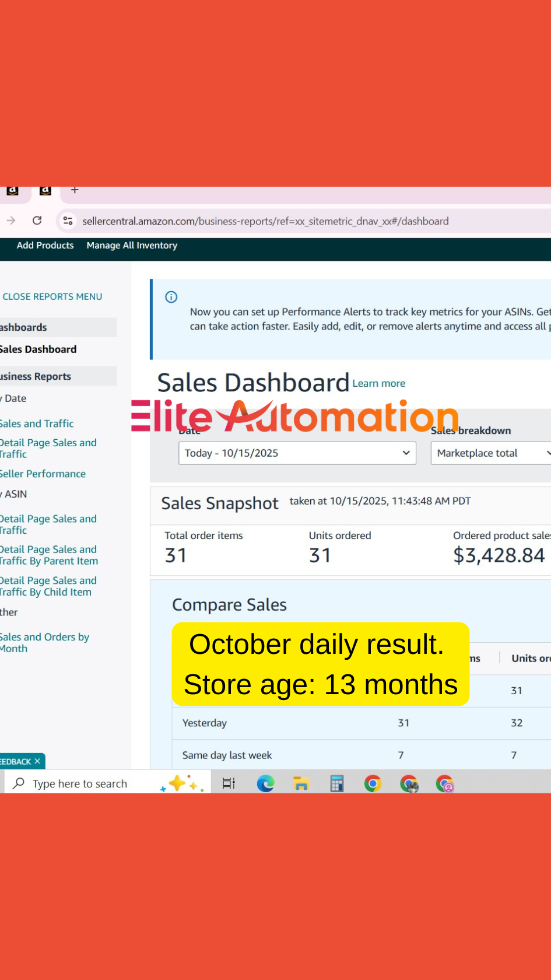Open Task View on the taskbar

tap(229, 783)
